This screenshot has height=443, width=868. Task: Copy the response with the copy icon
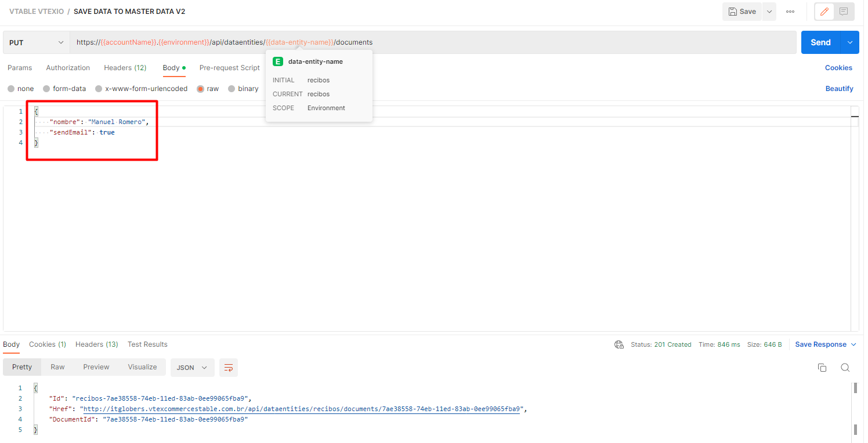[x=822, y=368]
